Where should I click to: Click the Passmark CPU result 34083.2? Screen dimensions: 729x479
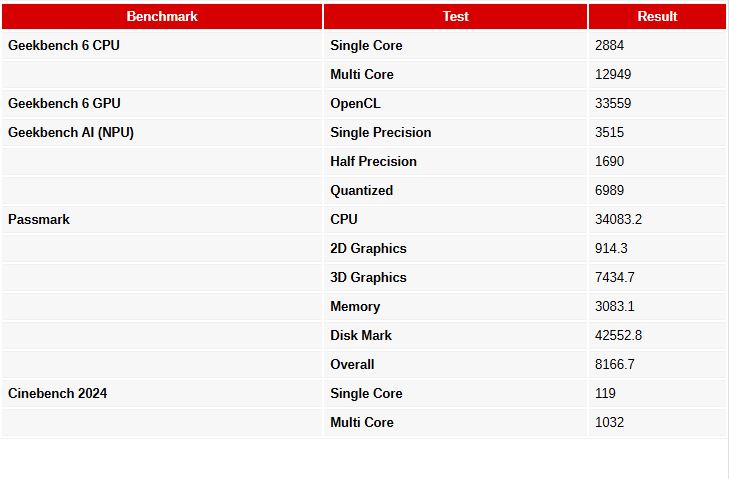coord(618,219)
